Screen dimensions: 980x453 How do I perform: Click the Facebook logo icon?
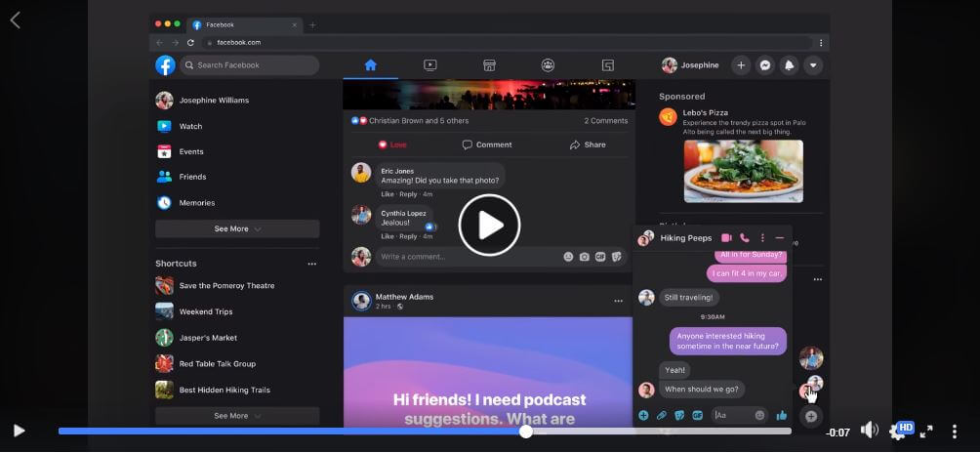tap(166, 65)
